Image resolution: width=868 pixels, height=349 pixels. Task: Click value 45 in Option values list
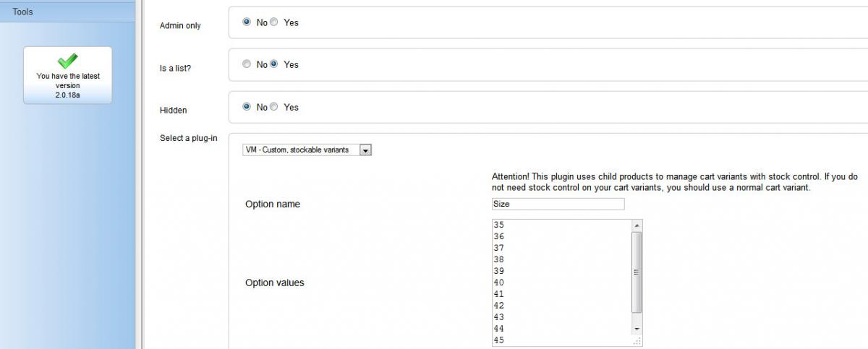coord(498,340)
